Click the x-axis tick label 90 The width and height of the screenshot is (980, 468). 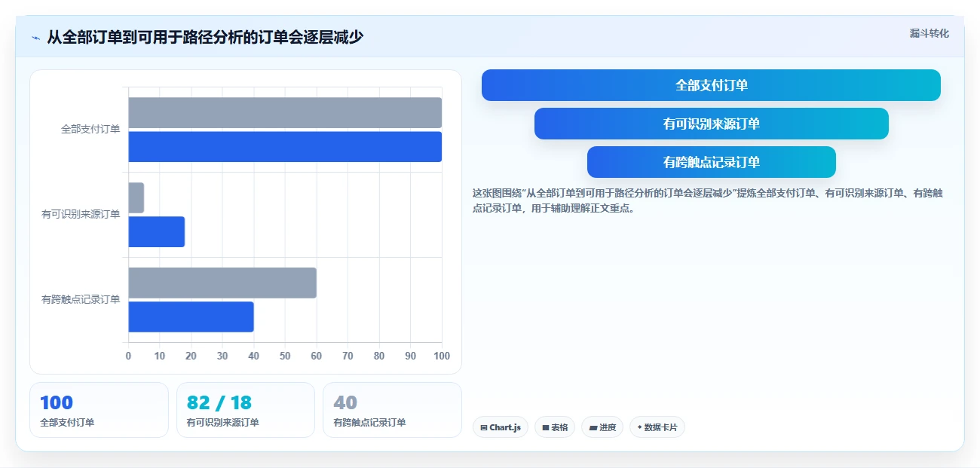click(411, 356)
